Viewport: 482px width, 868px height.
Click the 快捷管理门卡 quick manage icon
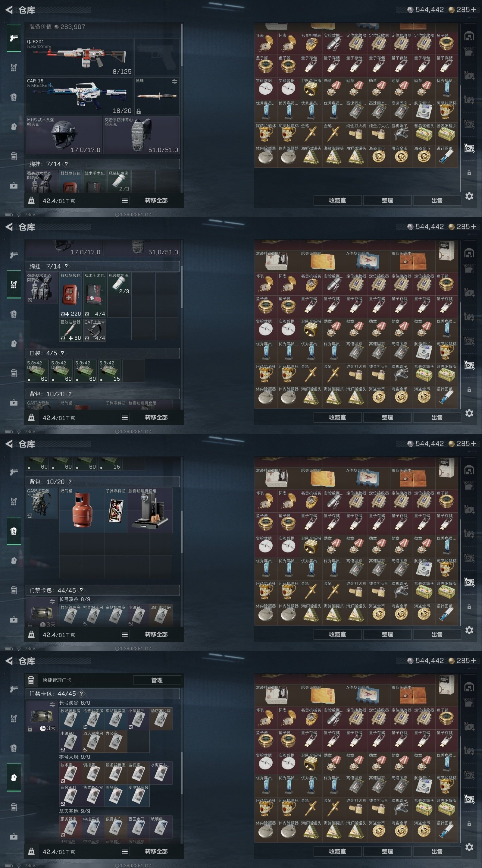point(31,680)
